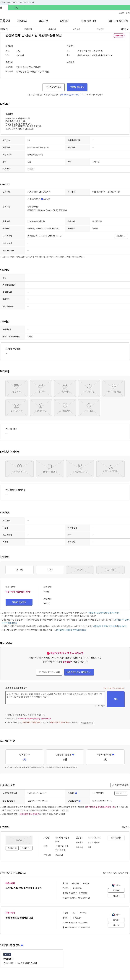Click the 건물 내부 경사로 icon
The width and height of the screenshot is (130, 980).
coord(110,469)
